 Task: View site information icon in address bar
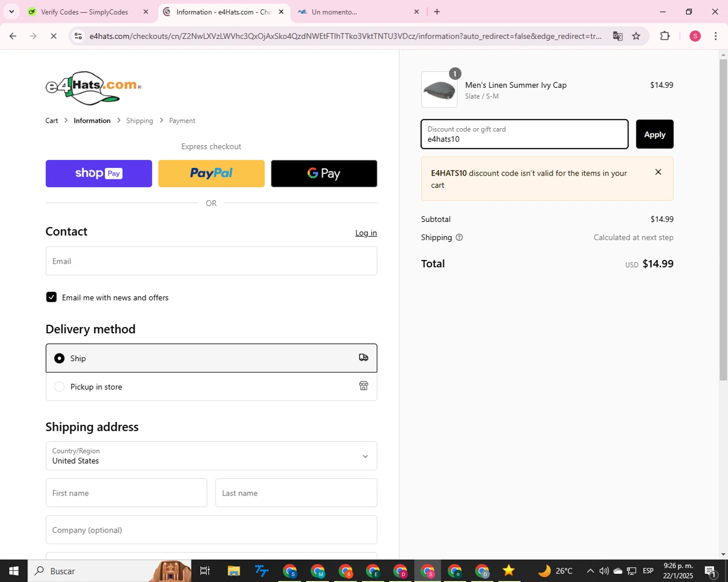[78, 36]
